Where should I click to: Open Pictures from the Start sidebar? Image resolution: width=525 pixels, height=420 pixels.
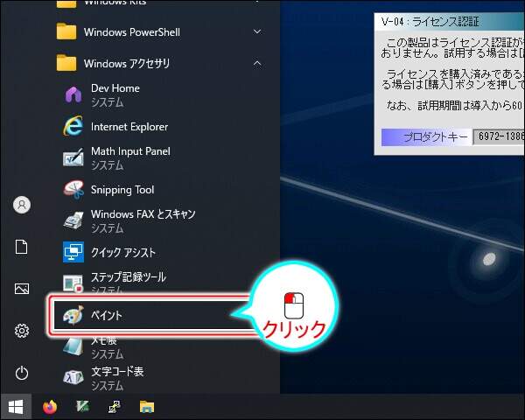[22, 289]
